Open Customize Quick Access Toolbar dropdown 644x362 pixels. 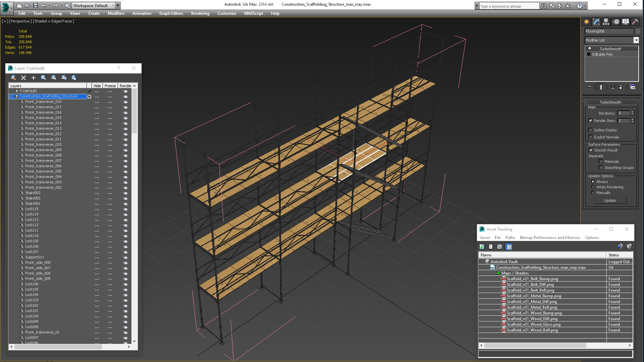click(x=118, y=5)
